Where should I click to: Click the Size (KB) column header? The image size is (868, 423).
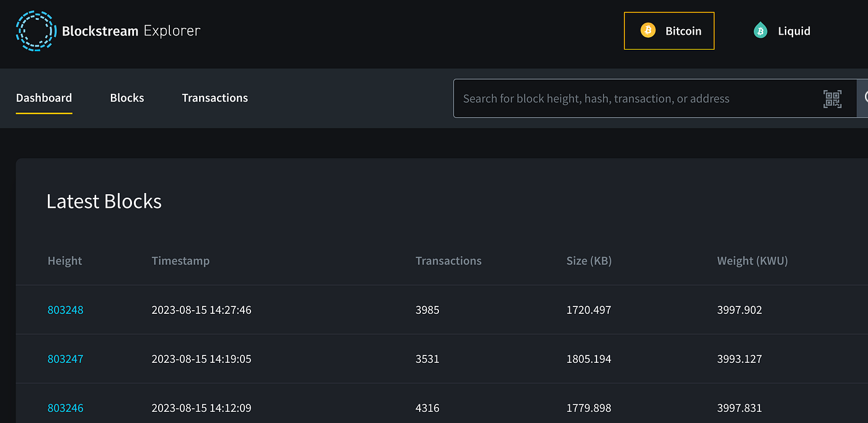pyautogui.click(x=588, y=260)
